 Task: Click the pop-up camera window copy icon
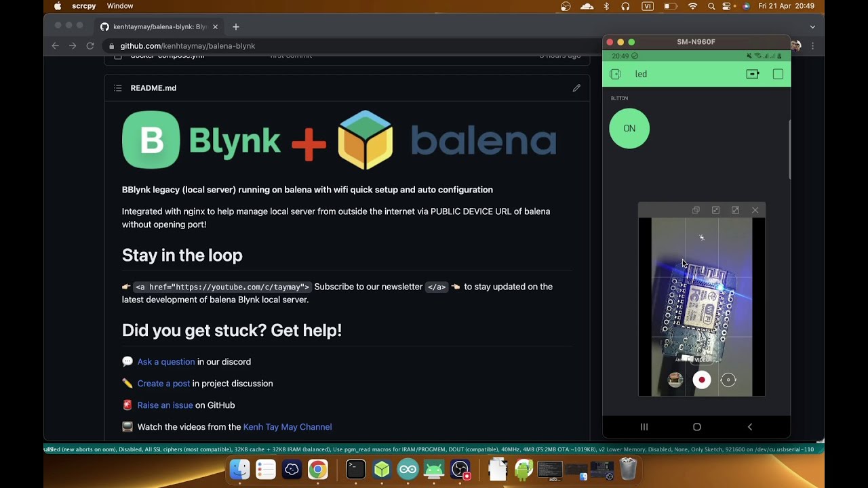tap(696, 210)
